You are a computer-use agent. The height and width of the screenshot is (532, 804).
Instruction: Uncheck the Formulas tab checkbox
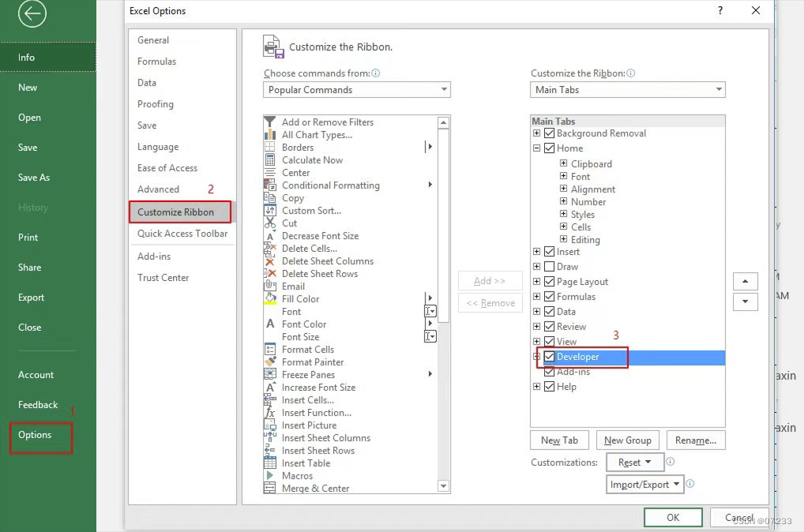click(549, 296)
